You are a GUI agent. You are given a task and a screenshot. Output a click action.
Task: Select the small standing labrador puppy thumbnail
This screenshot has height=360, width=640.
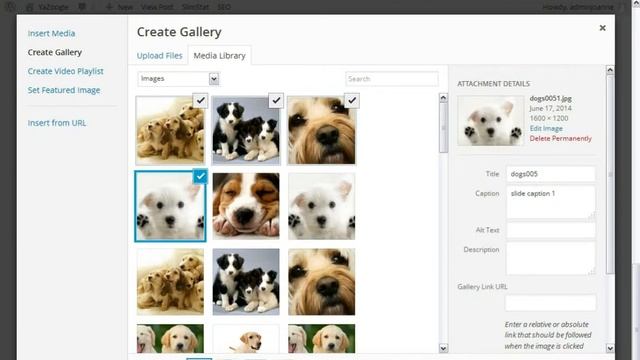coord(246,339)
